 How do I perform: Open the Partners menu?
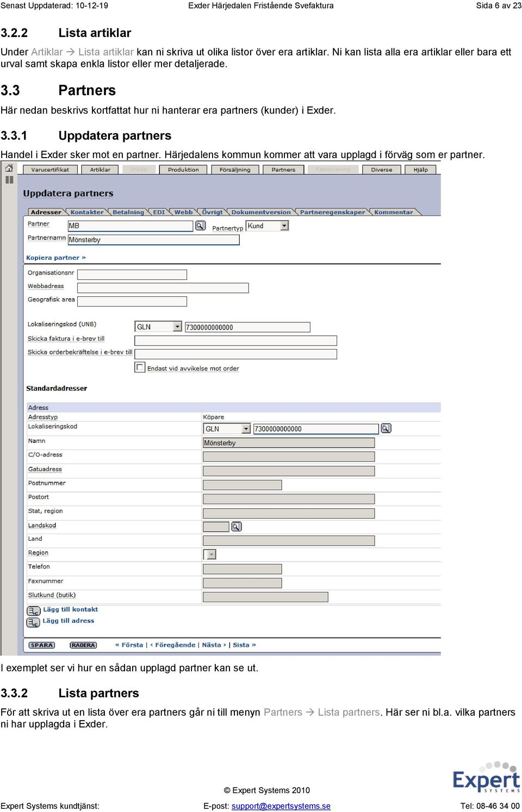(283, 170)
